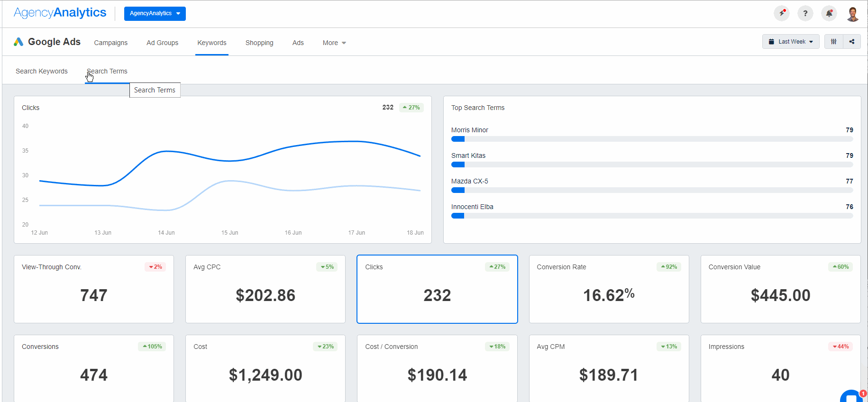Open the chat support bubble
Screen dimensions: 868x402
(852, 397)
